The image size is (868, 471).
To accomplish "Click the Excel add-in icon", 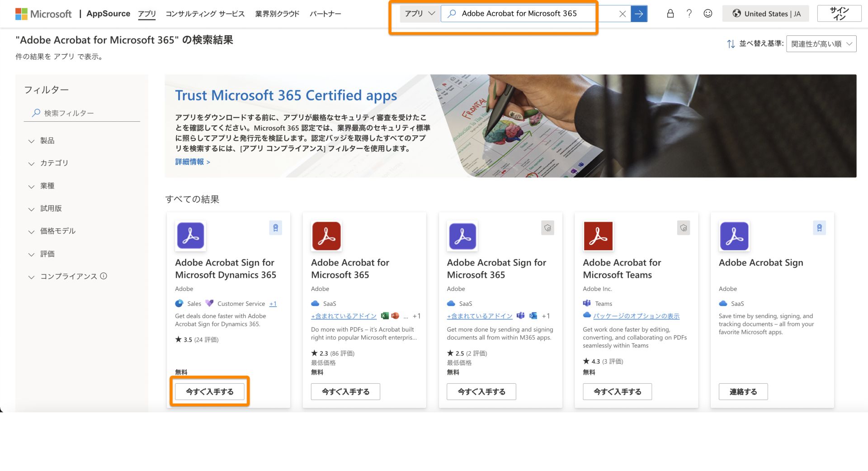I will pyautogui.click(x=385, y=316).
